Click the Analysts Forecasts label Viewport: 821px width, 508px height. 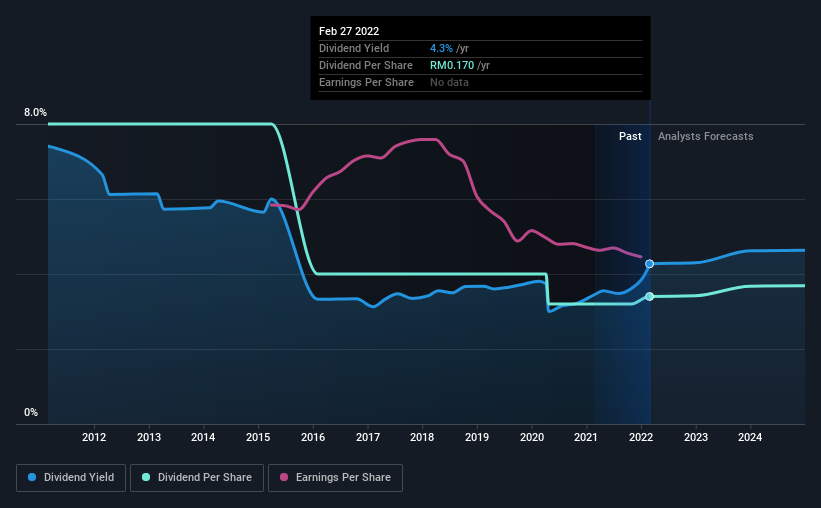705,136
